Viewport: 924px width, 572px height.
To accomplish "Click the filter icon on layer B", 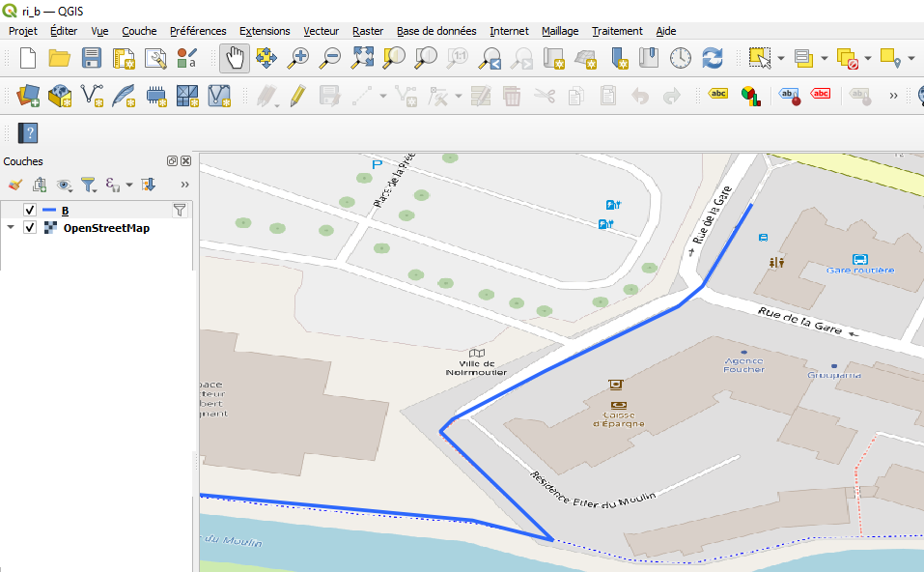I will [x=180, y=210].
